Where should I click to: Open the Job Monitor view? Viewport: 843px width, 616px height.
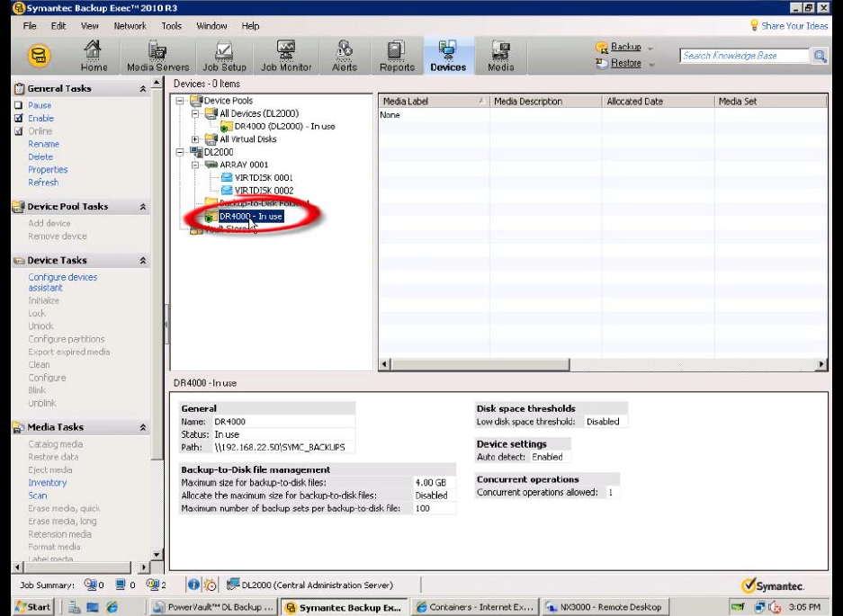(x=285, y=56)
